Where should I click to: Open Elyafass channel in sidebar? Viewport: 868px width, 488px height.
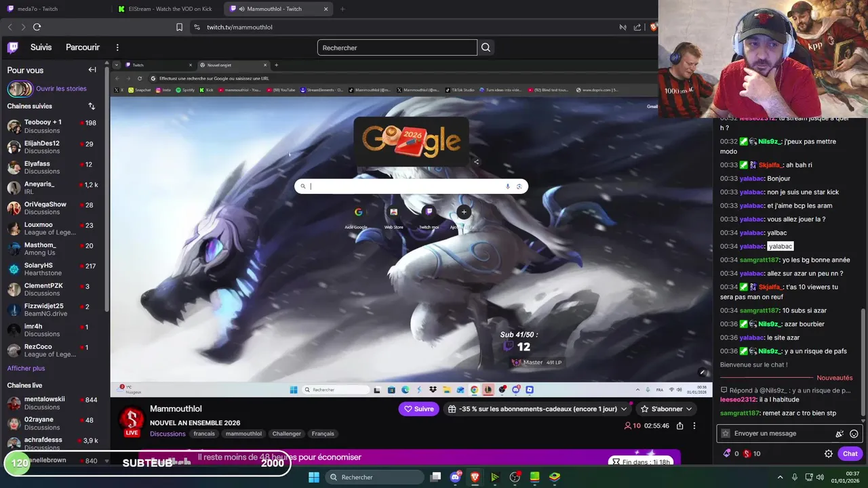click(x=53, y=167)
